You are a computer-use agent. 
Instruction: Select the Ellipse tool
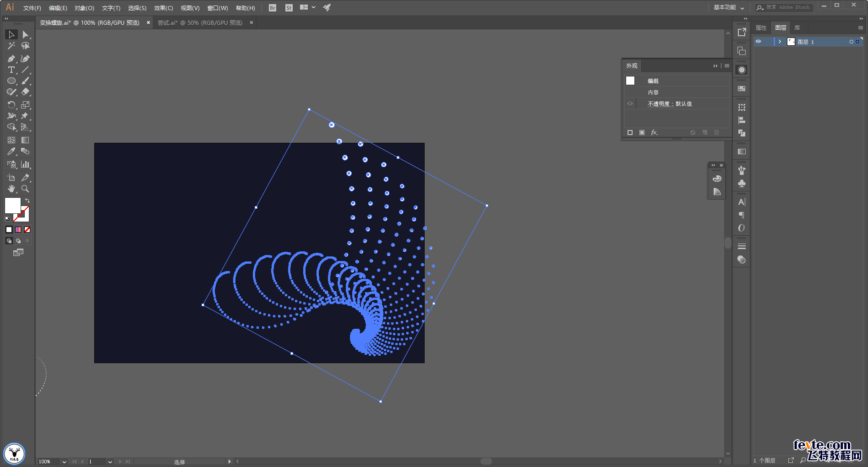[x=11, y=81]
